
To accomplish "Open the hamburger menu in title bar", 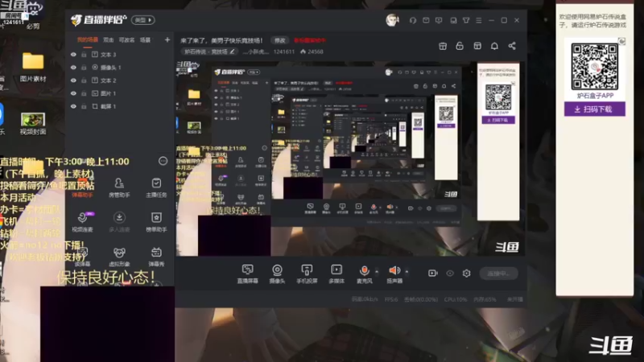I will (x=478, y=20).
